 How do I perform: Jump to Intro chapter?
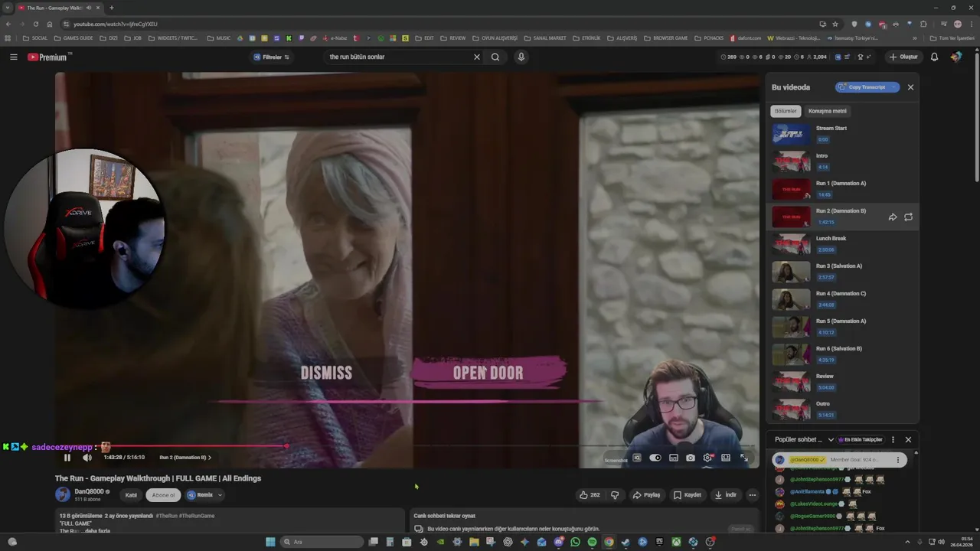pyautogui.click(x=842, y=161)
